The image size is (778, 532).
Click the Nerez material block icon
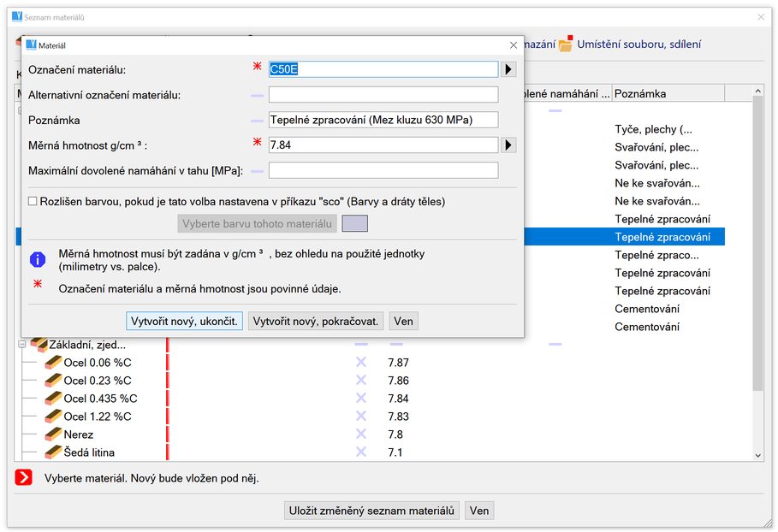pos(54,434)
